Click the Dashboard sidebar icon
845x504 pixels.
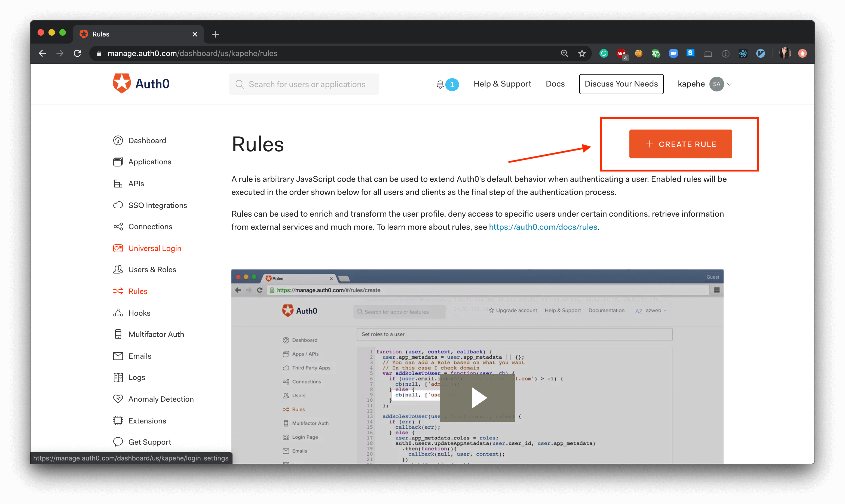(x=118, y=140)
